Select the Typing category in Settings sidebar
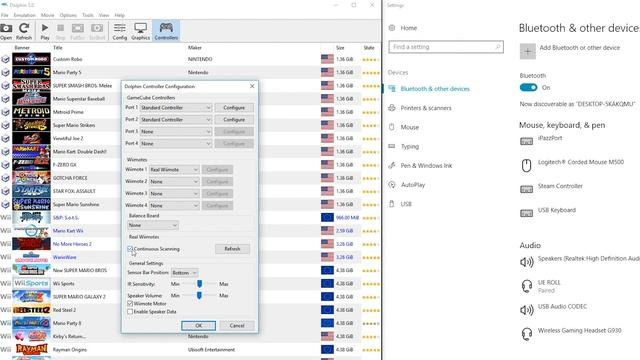This screenshot has height=360, width=640. point(409,146)
